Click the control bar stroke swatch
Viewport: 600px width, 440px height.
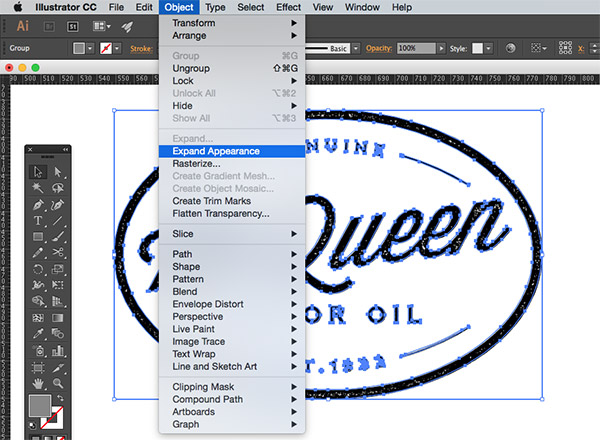(106, 49)
